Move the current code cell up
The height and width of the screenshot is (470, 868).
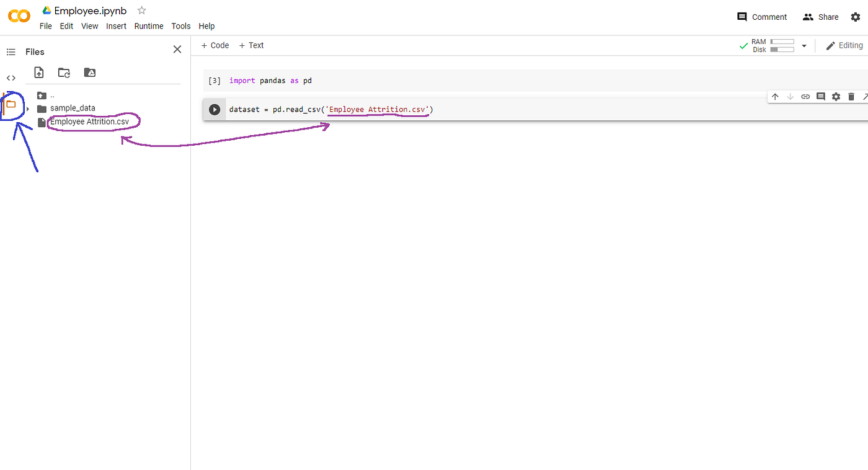pyautogui.click(x=774, y=96)
